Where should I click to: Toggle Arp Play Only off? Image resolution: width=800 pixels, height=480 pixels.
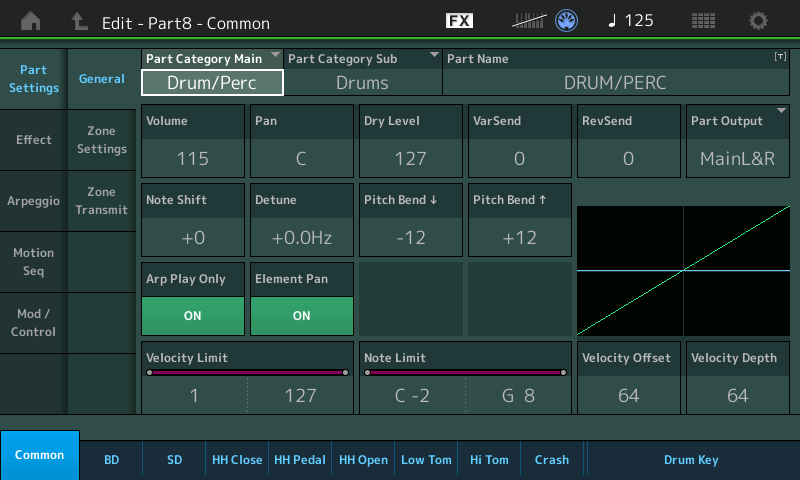pos(192,314)
